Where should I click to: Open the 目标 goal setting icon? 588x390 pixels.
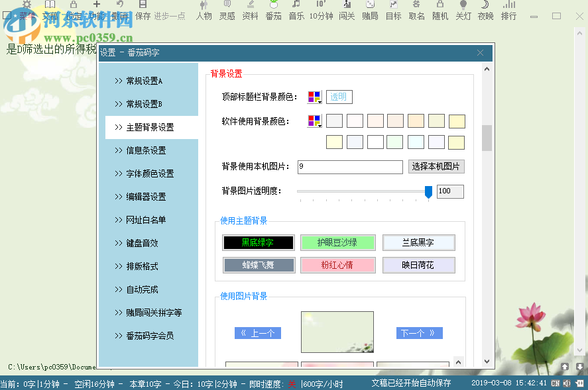[392, 12]
